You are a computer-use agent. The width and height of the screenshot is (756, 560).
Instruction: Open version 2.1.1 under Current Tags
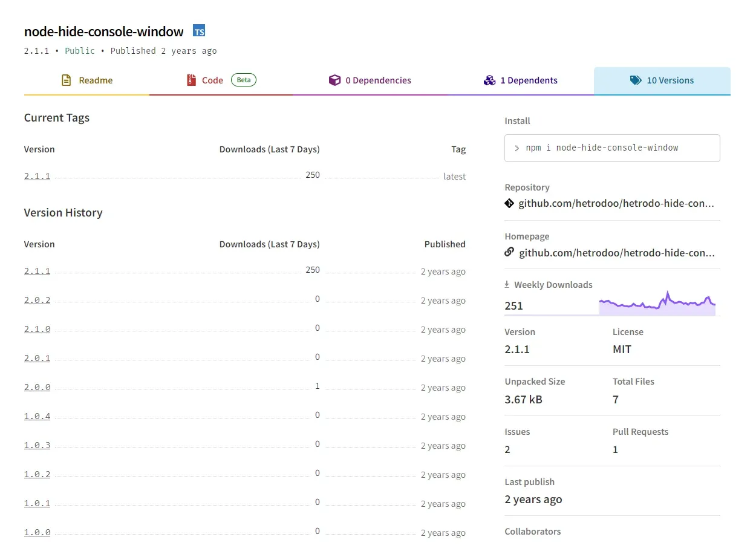[37, 177]
